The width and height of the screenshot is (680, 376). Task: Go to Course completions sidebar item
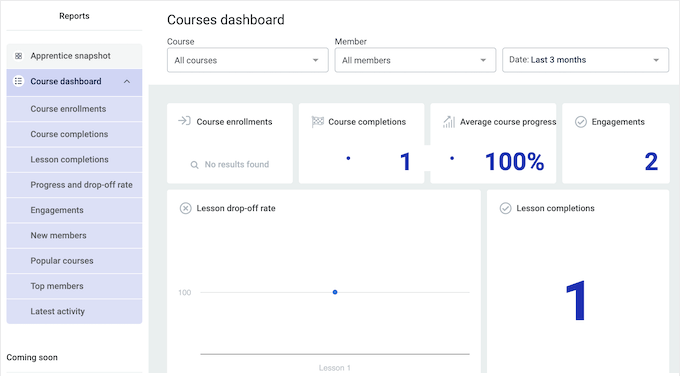74,134
